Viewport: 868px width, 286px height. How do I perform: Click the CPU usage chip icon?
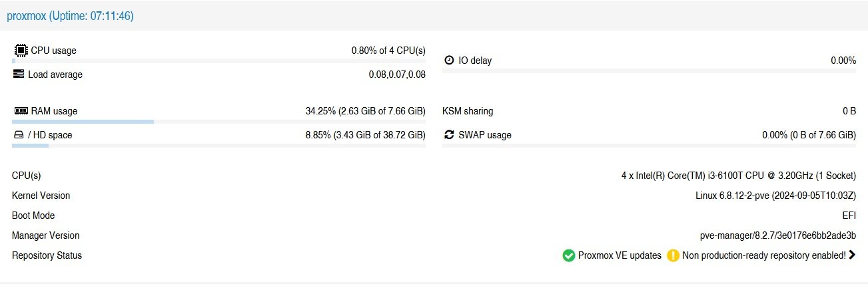click(20, 50)
